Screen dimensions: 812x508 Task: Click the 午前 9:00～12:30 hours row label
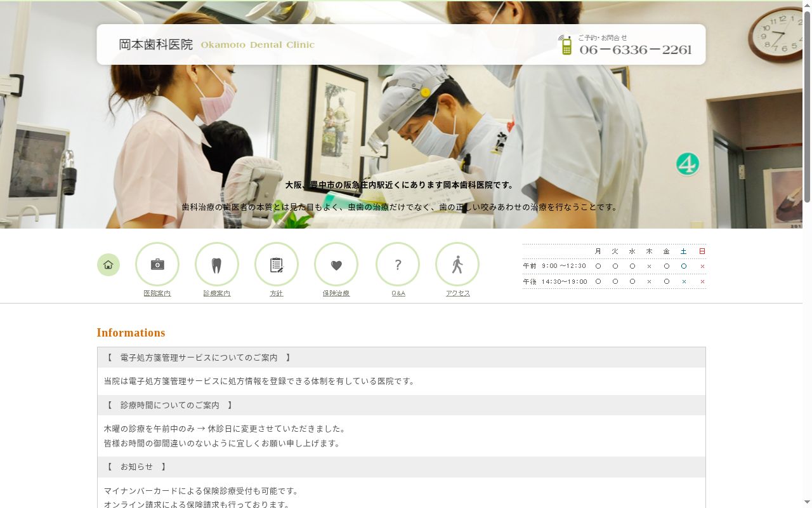(x=554, y=266)
